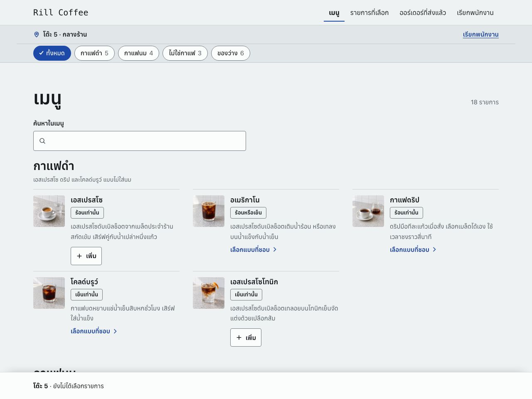The image size is (532, 399).
Task: Focus the ค้นหาในเมนู search field
Action: click(x=140, y=141)
